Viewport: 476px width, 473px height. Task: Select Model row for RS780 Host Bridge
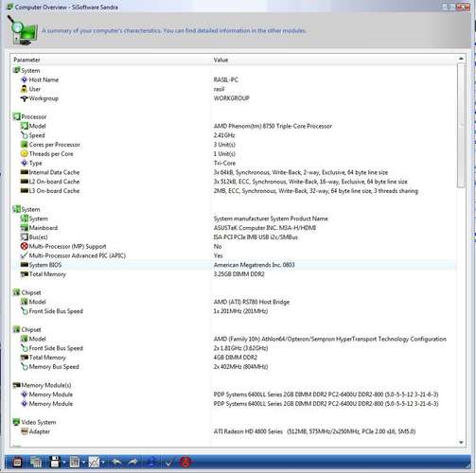(x=234, y=302)
